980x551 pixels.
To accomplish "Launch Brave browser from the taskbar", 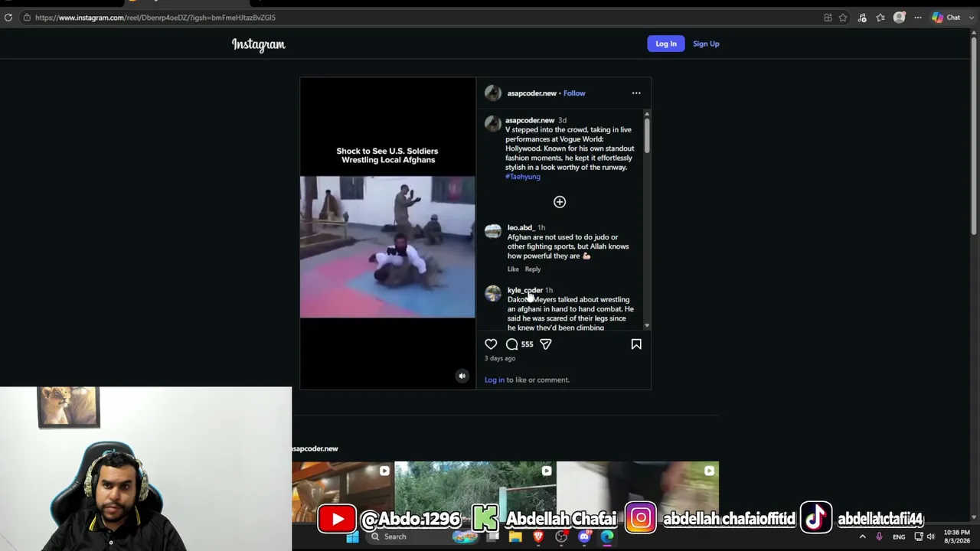I will (x=538, y=536).
